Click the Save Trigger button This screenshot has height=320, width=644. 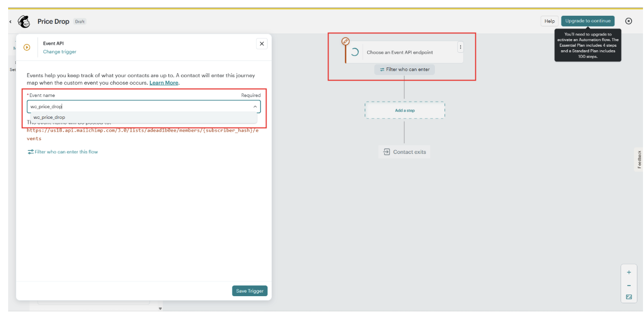pos(250,291)
